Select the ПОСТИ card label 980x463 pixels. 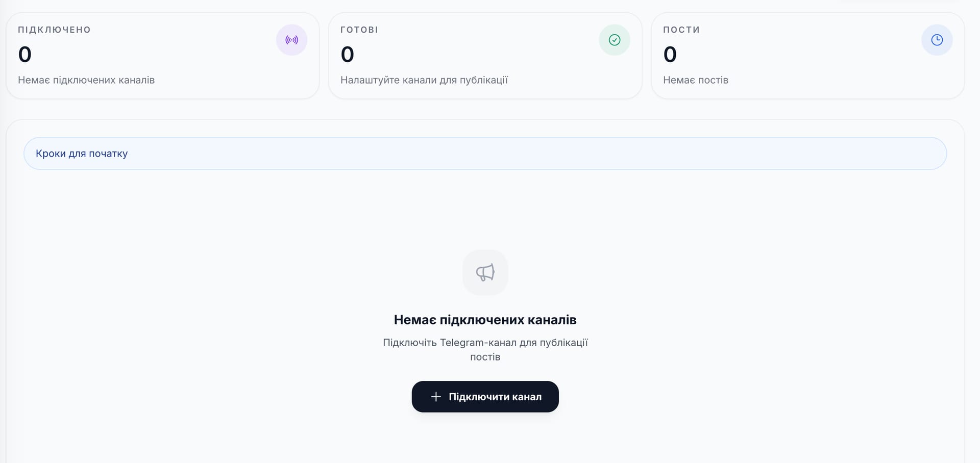click(x=681, y=30)
